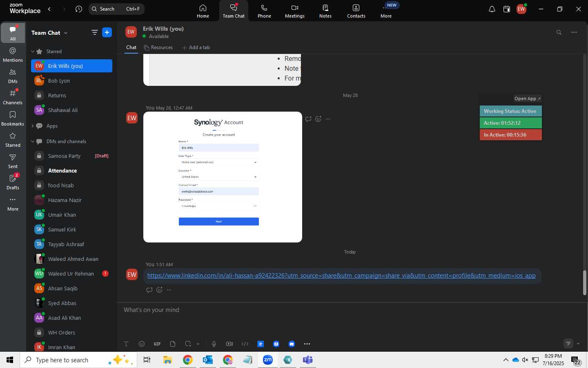
Task: Open Bookmarks in left sidebar
Action: [x=13, y=118]
